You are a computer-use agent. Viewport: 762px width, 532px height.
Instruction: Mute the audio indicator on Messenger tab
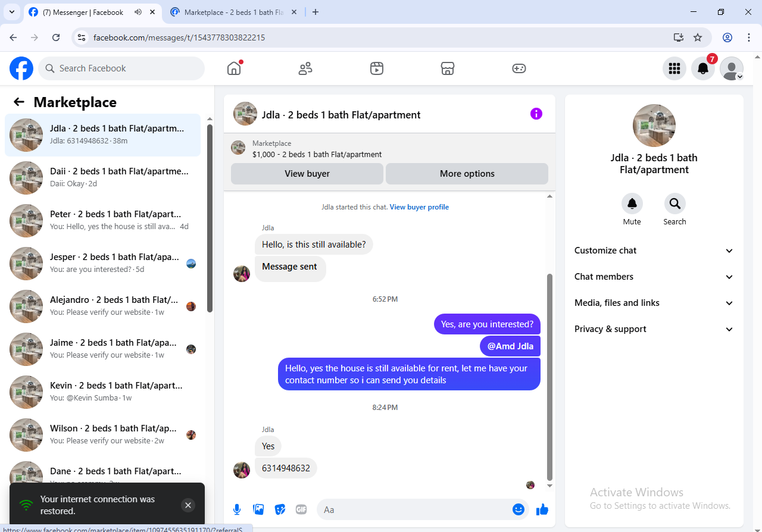coord(138,12)
